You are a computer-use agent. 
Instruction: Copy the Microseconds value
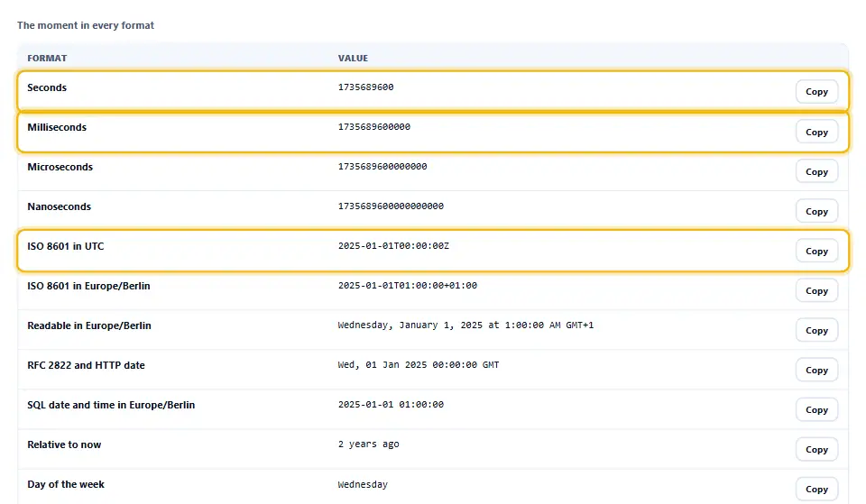pos(816,171)
